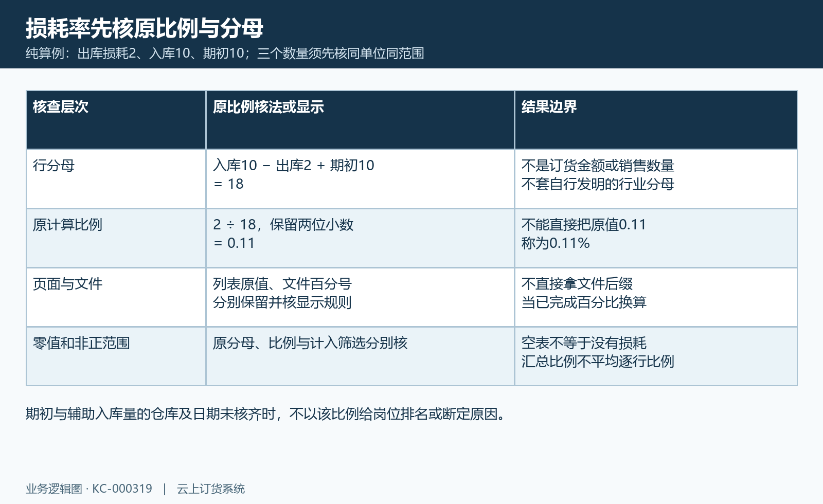Click the cell 入库10 − 出库2 + 期初10 = 18
This screenshot has height=504, width=823.
360,179
